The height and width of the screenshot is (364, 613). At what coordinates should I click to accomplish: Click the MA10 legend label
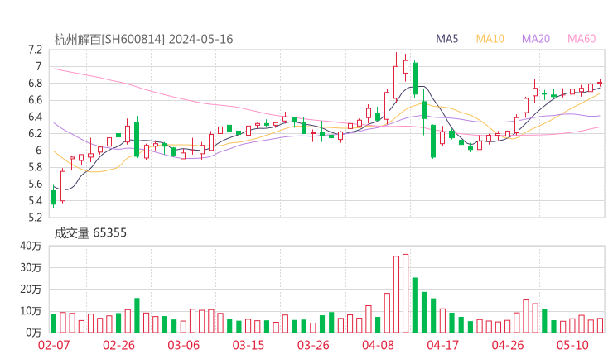click(490, 39)
